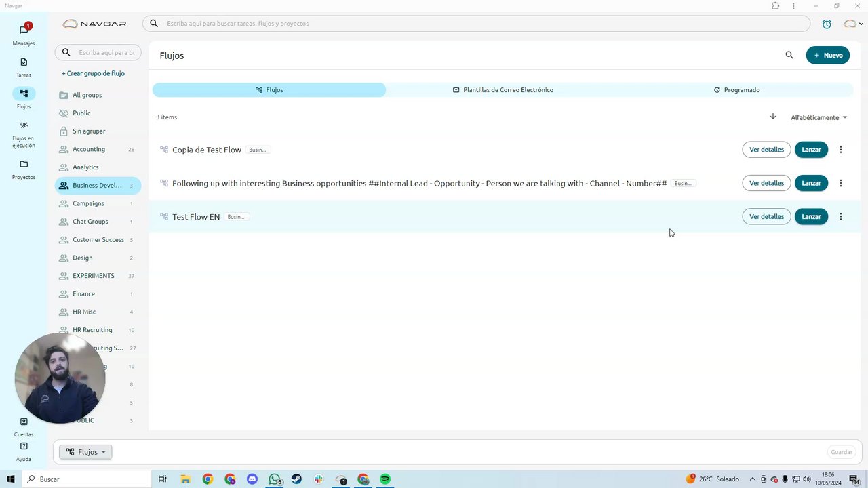Screen dimensions: 868x488
Task: Open the Ayuda help section
Action: point(24,451)
